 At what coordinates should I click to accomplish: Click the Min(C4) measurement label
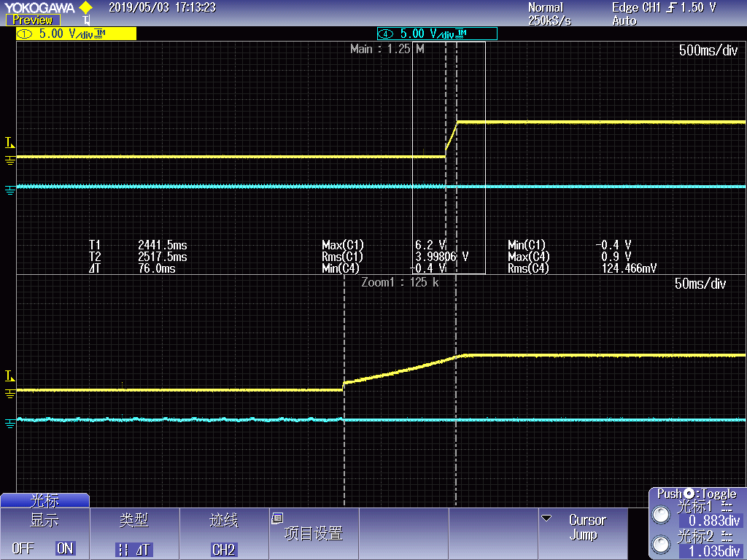click(x=340, y=268)
